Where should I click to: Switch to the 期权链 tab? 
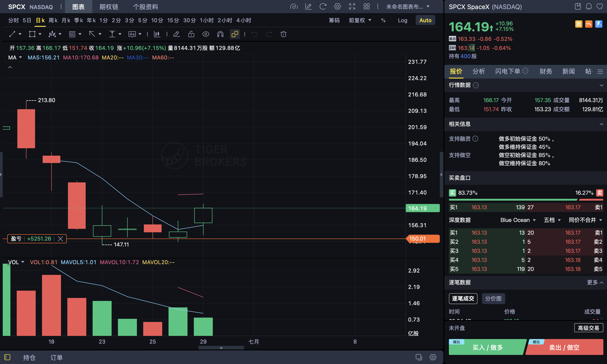pyautogui.click(x=109, y=7)
